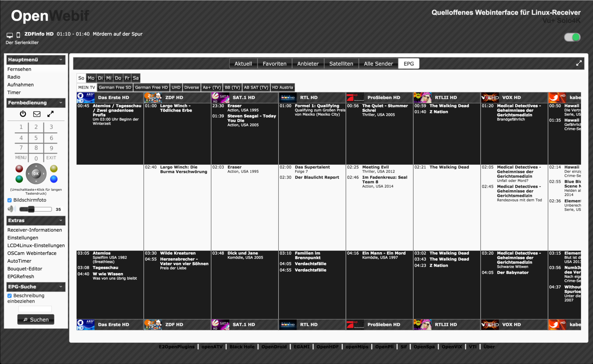Collapse the Fernbedienung panel
Image resolution: width=593 pixels, height=364 pixels.
(61, 103)
